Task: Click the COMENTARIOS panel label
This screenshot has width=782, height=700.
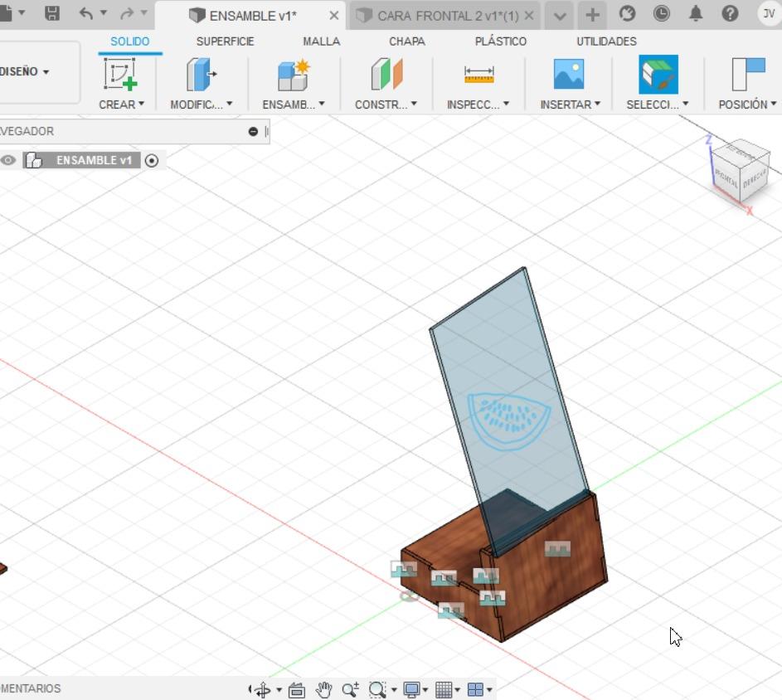Action: point(31,688)
